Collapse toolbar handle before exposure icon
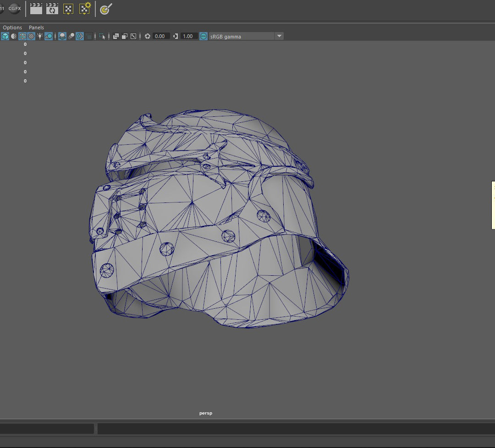The image size is (495, 448). 140,36
